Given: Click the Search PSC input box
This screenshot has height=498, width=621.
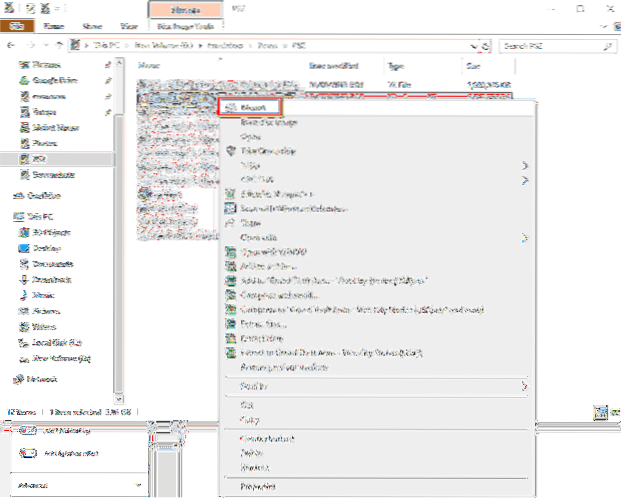Looking at the screenshot, I should (554, 46).
